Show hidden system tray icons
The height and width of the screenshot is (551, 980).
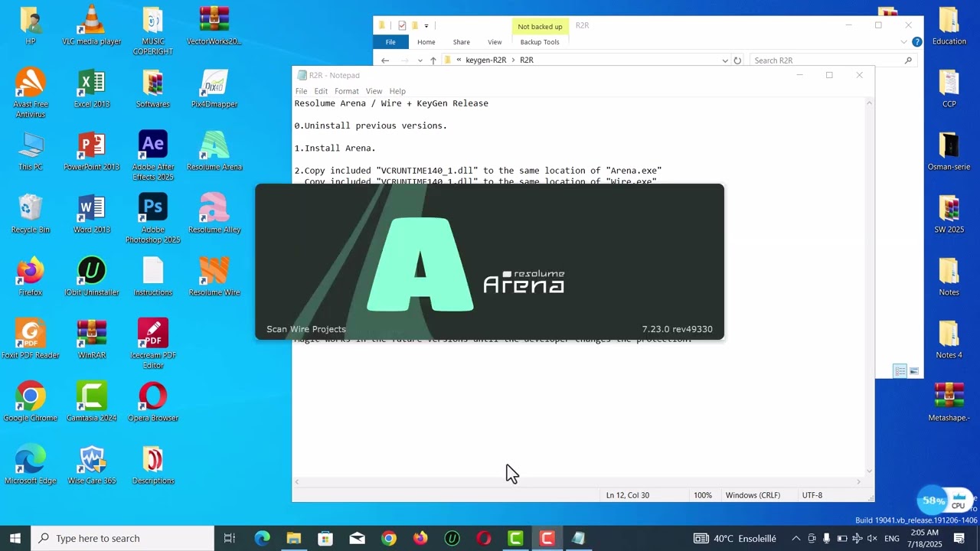tap(795, 538)
